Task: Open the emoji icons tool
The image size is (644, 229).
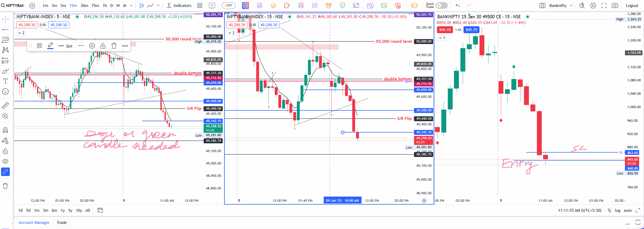Action: pyautogui.click(x=5, y=92)
